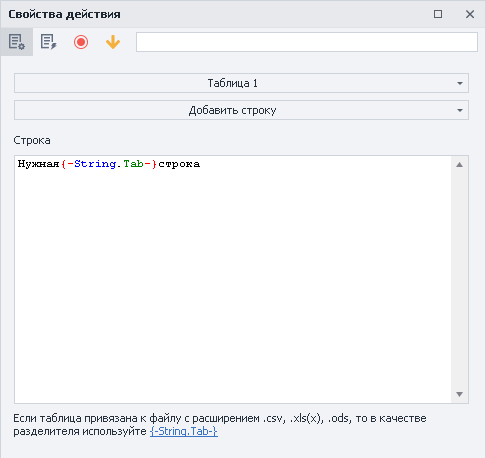Place cursor on the word "строка" in editor
This screenshot has height=458, width=486.
[179, 164]
